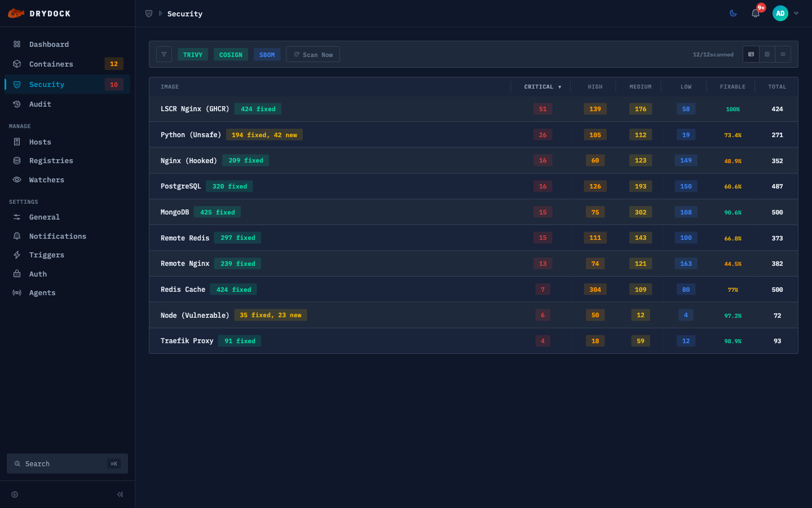Click the info icon in sidebar footer
812x508 pixels.
click(15, 494)
